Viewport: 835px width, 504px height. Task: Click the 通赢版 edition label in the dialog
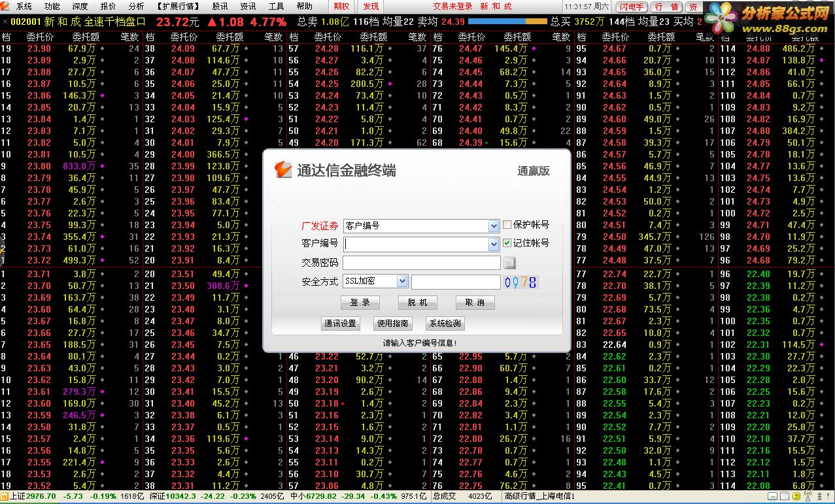(534, 171)
